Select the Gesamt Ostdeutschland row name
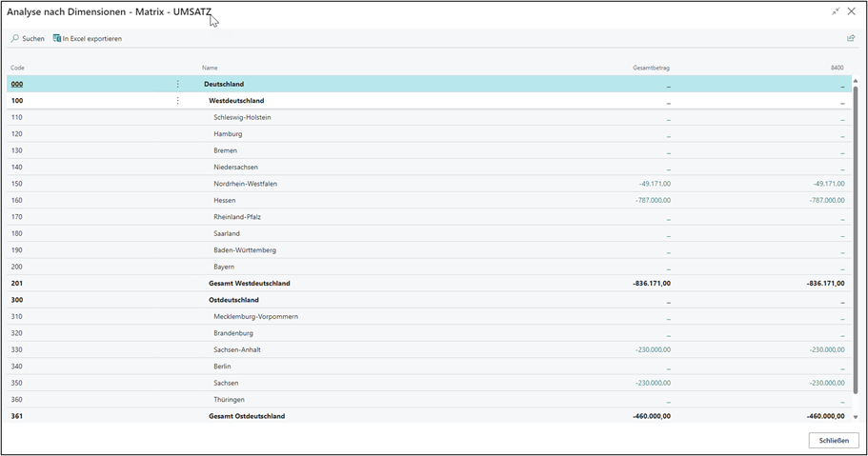Image resolution: width=868 pixels, height=456 pixels. 247,416
